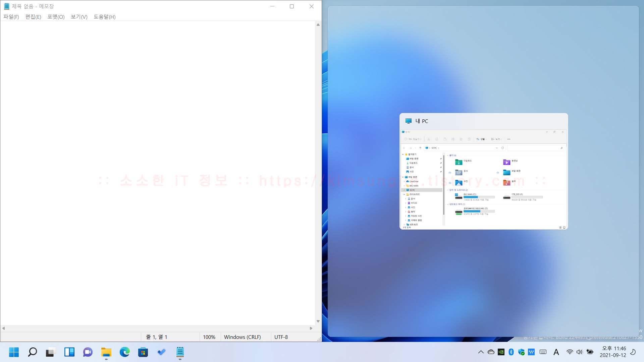This screenshot has width=644, height=362.
Task: Open the 보기(V) menu
Action: pos(79,17)
